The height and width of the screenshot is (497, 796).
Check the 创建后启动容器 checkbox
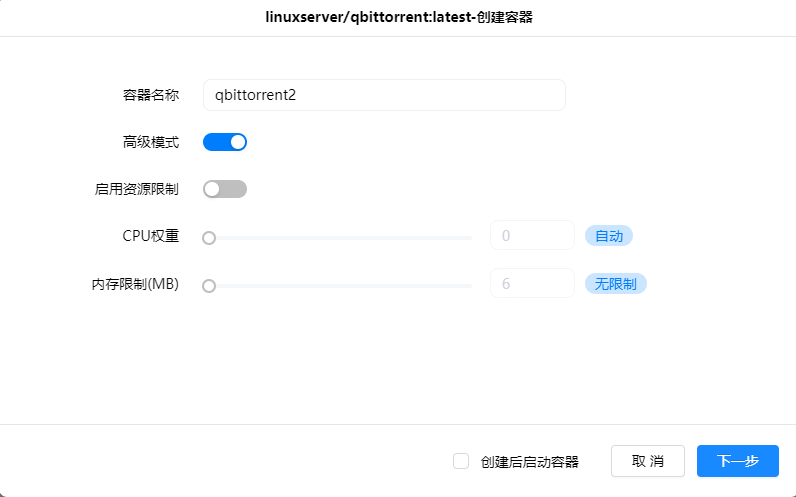point(461,461)
